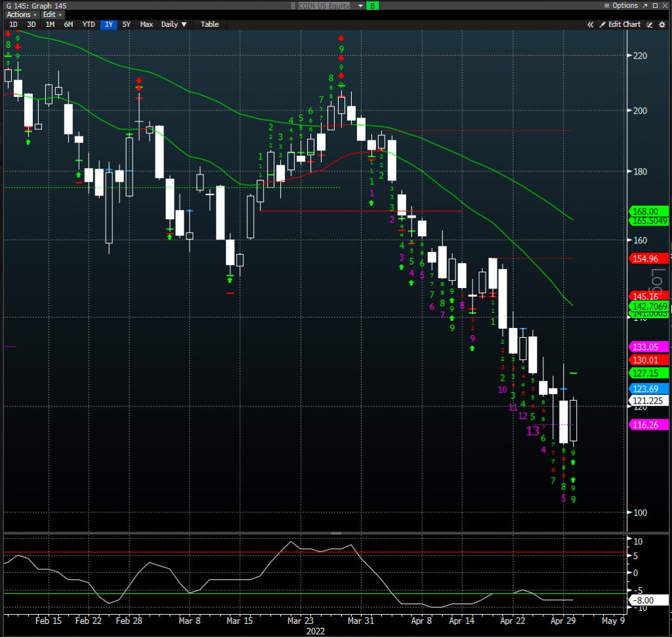
Task: Close the Graph 145 panel
Action: click(x=665, y=5)
